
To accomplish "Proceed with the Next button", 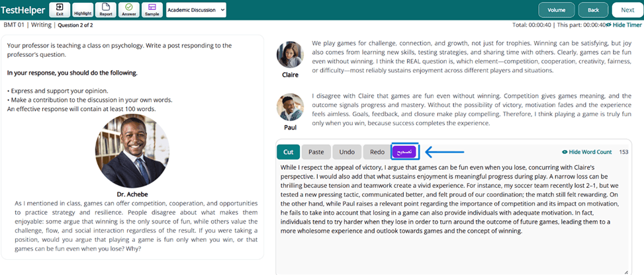I will tap(627, 10).
